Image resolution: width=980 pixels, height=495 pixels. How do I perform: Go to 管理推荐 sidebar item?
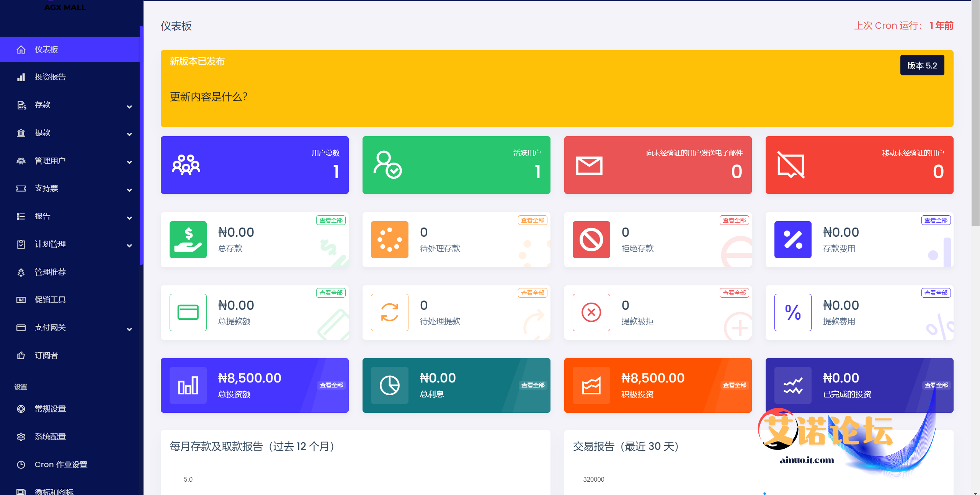point(50,272)
